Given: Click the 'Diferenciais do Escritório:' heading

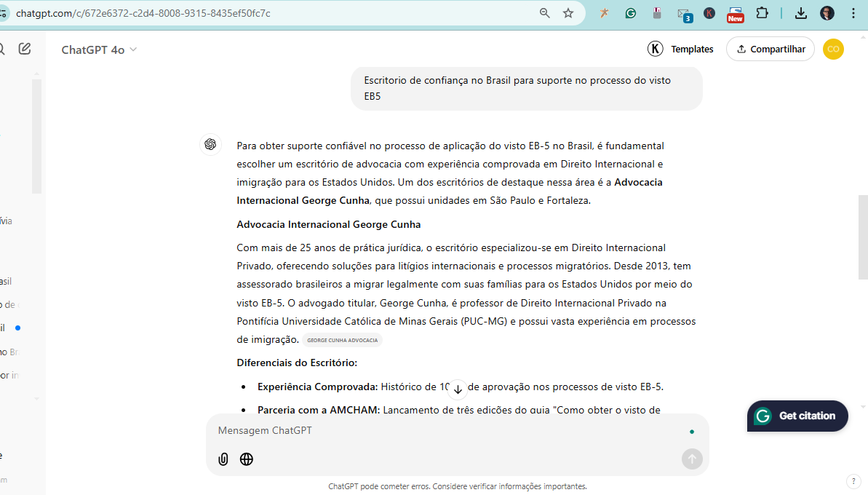Looking at the screenshot, I should [x=297, y=363].
